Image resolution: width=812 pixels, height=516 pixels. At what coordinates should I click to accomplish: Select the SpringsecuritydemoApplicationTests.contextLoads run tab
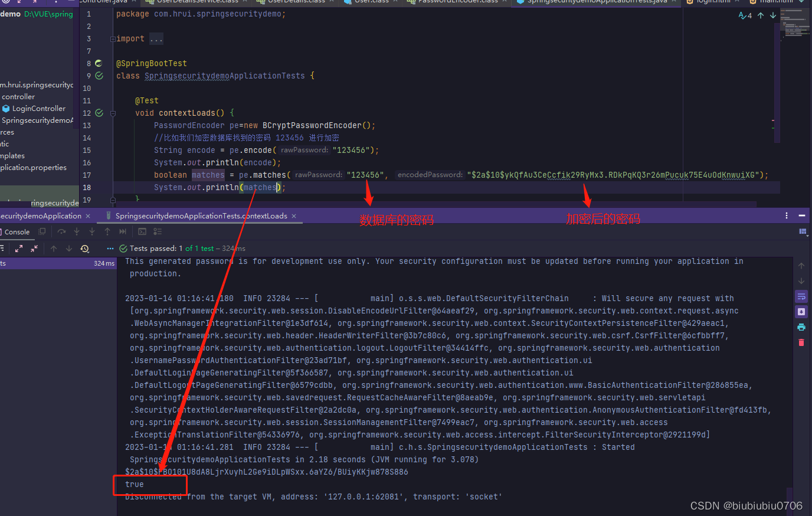pos(201,216)
